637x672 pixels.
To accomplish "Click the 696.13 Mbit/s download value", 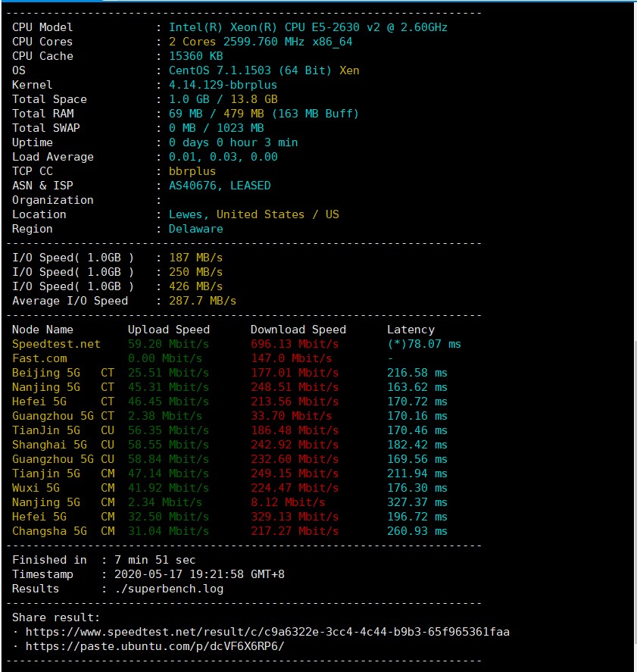I will [291, 344].
